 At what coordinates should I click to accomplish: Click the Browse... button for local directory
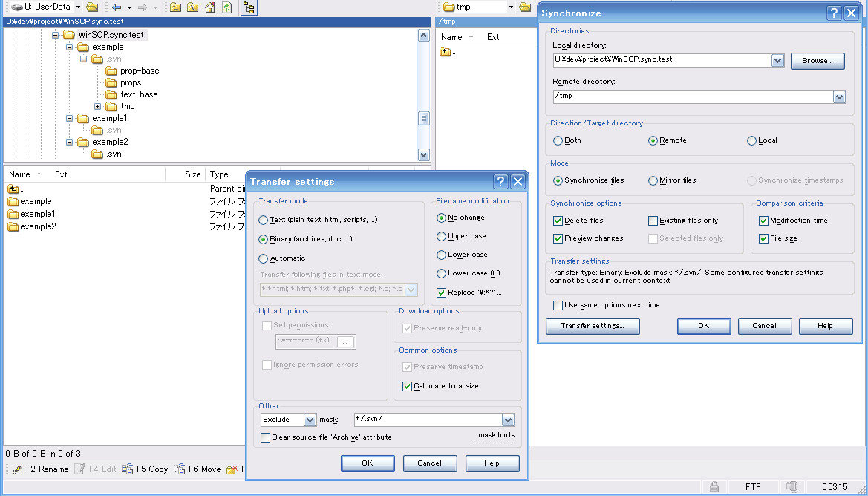(x=817, y=61)
